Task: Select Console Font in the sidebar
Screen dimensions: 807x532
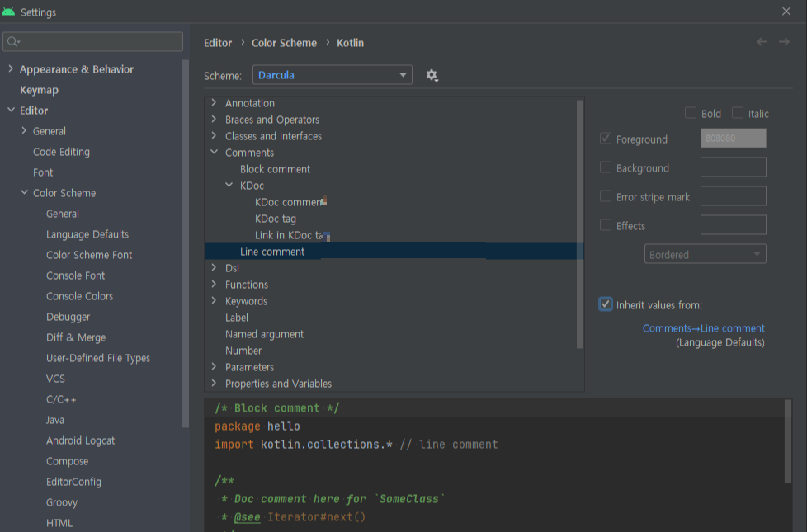Action: point(76,275)
